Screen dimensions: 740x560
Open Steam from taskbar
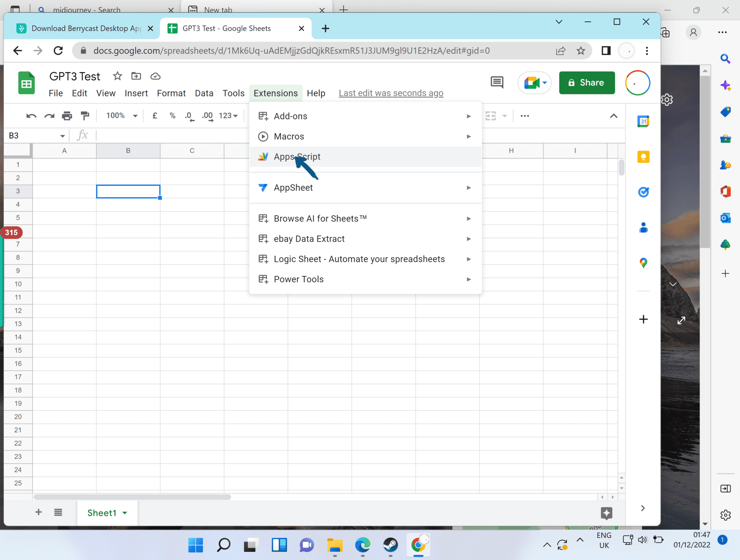(390, 545)
